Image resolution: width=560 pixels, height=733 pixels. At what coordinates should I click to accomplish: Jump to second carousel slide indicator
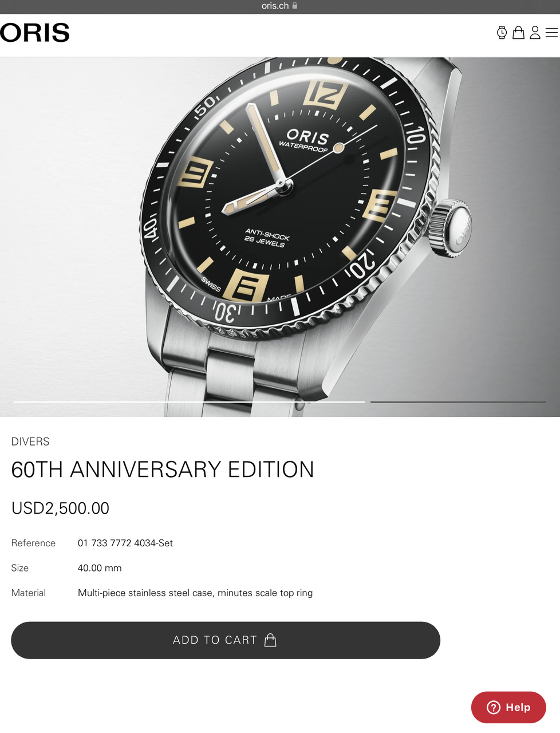click(458, 402)
